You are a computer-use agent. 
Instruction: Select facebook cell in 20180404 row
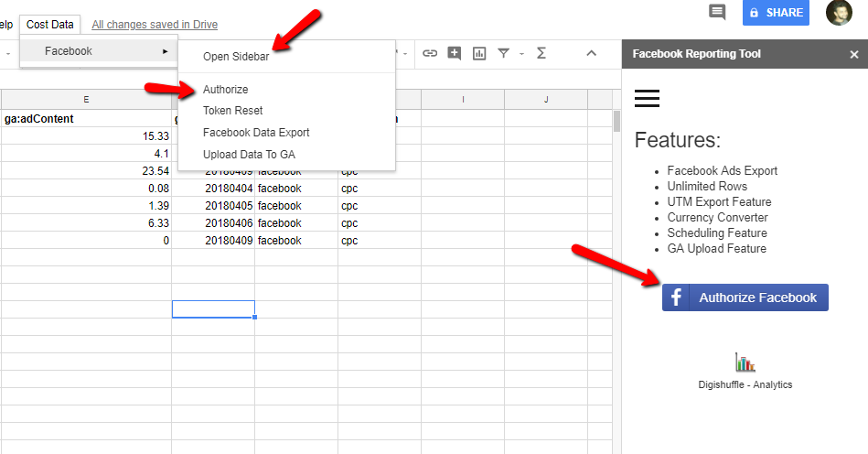pyautogui.click(x=296, y=189)
